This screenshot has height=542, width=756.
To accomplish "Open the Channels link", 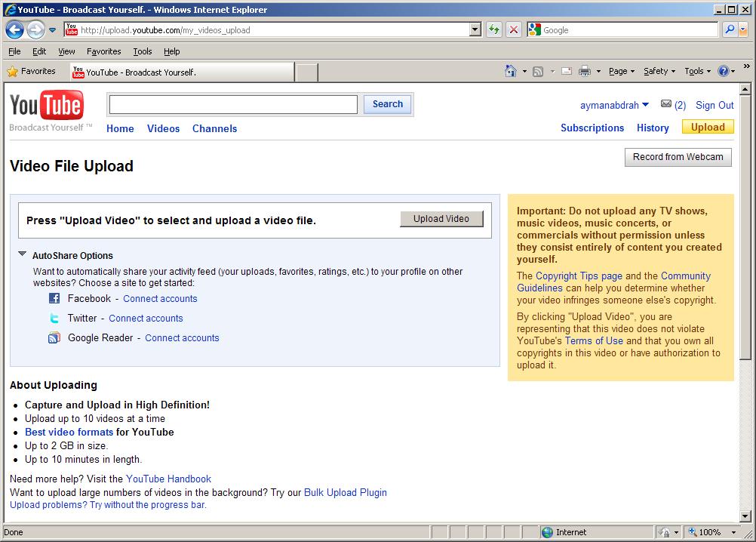I will tap(214, 129).
